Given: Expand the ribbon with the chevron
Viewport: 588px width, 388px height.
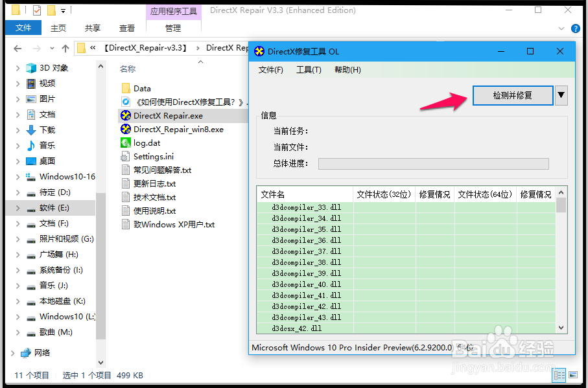Looking at the screenshot, I should (561, 29).
